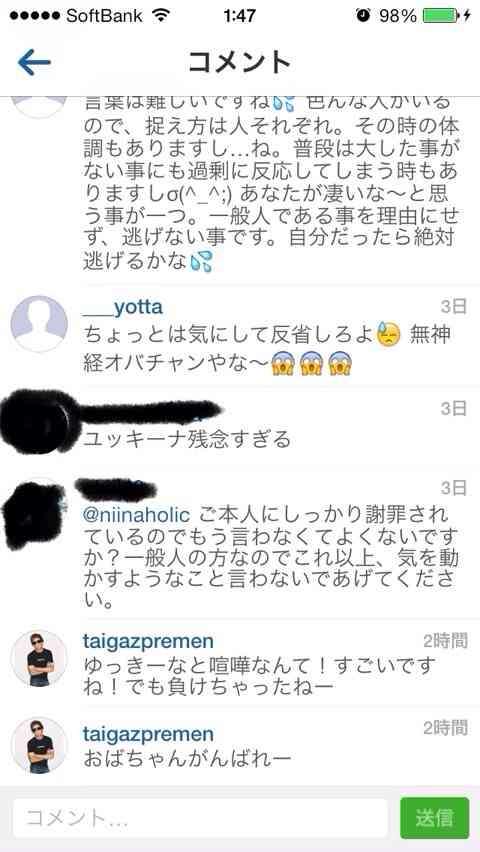Tap the 1:47 clock in status bar

240,15
